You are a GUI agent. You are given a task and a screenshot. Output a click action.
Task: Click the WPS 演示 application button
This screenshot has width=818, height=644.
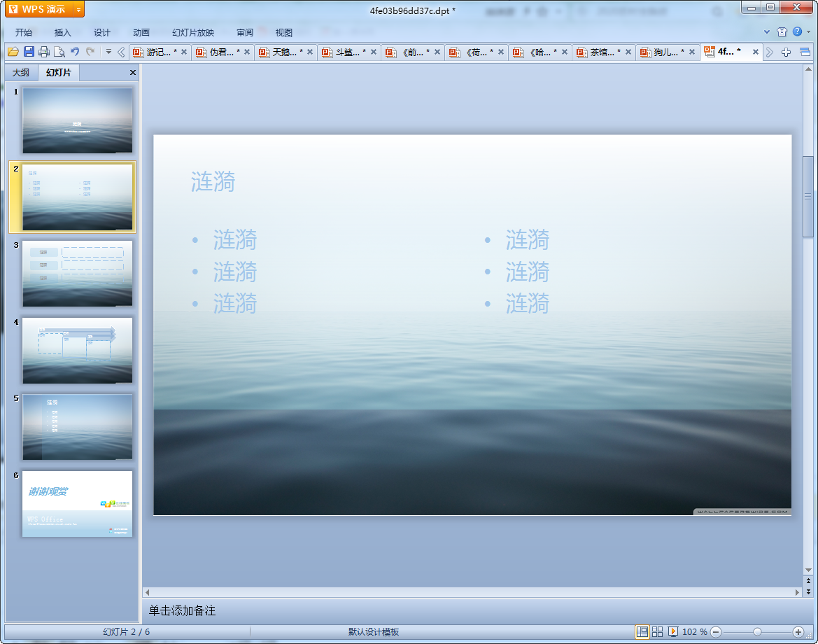39,9
